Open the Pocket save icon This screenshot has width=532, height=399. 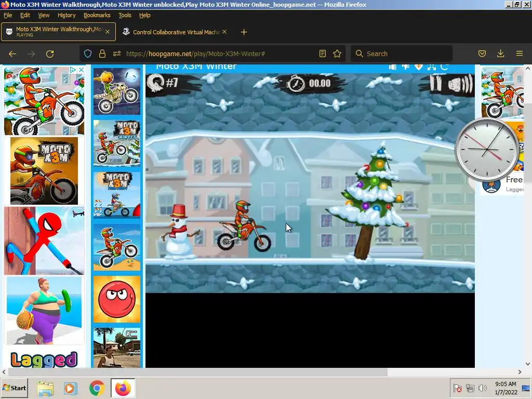point(482,54)
